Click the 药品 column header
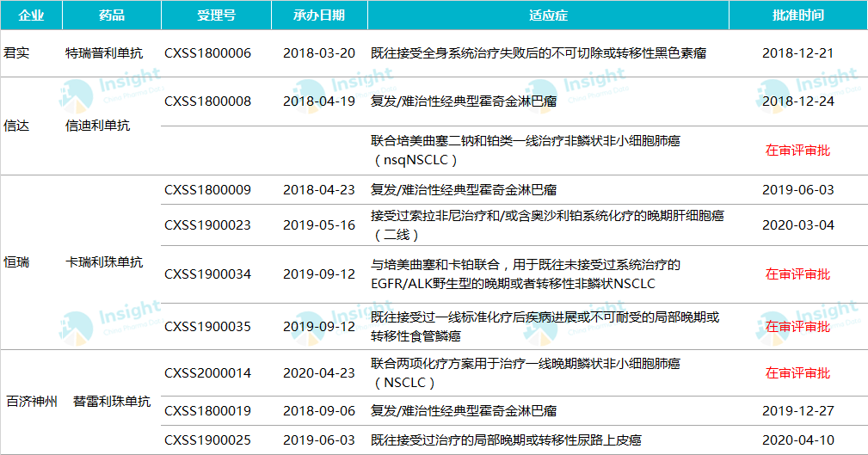 [112, 15]
